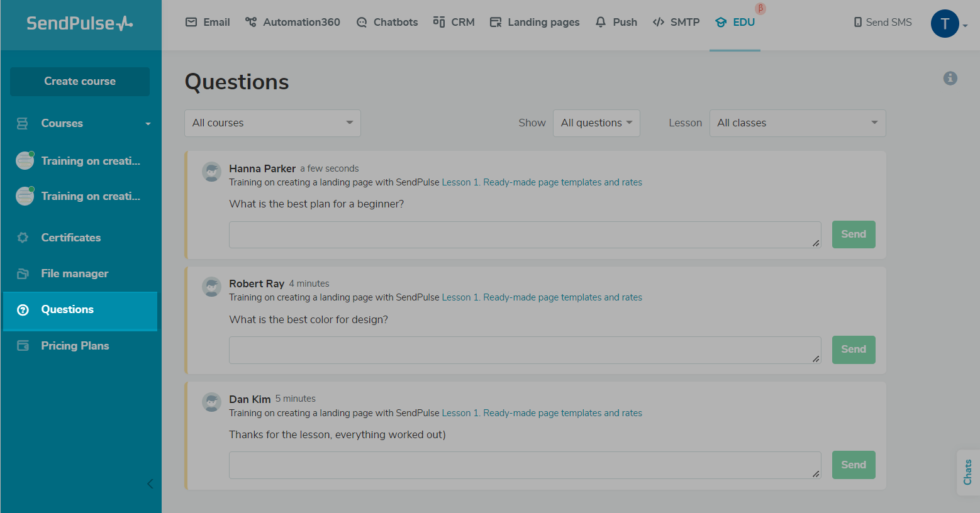The height and width of the screenshot is (513, 980).
Task: Open File manager from the sidebar
Action: coord(74,273)
